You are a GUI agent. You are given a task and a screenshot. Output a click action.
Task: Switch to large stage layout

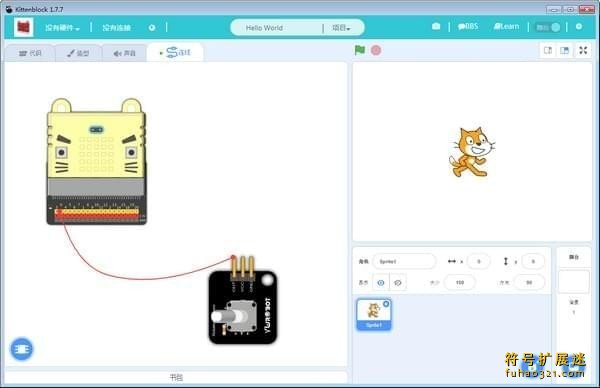point(564,50)
